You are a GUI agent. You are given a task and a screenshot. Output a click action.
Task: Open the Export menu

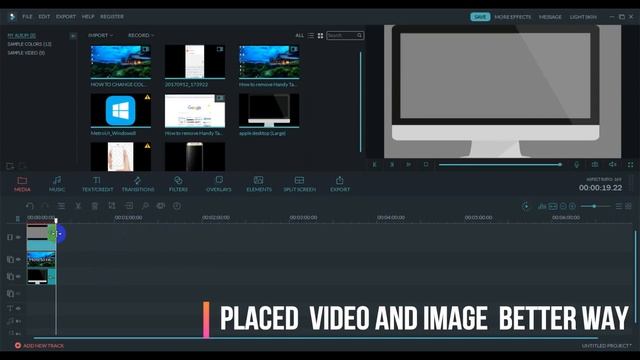(x=66, y=17)
